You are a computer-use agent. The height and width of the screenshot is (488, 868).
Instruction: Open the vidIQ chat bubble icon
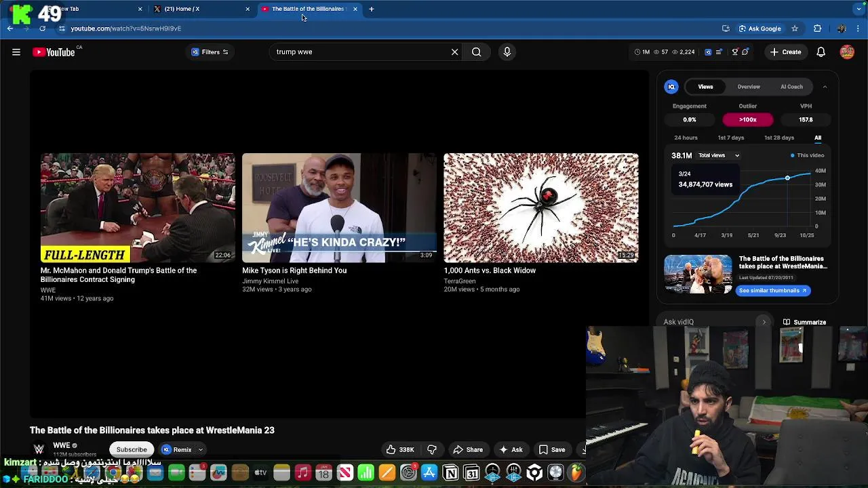coord(745,52)
